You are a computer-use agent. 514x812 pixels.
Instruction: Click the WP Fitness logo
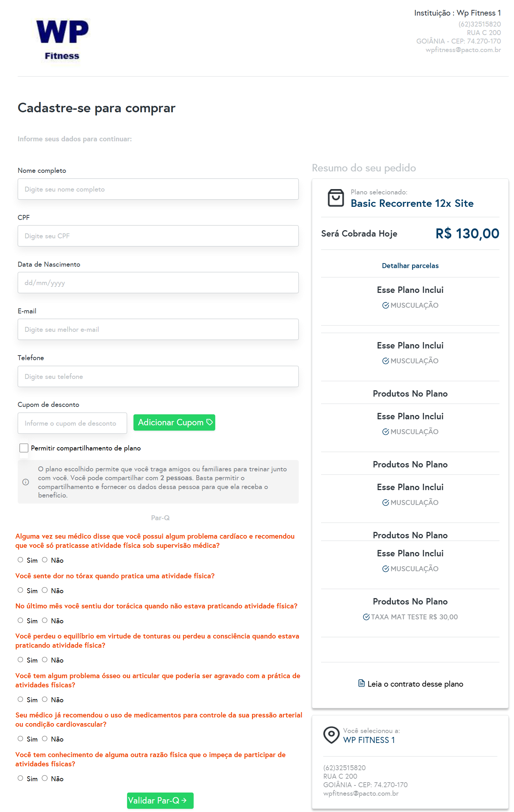pos(62,41)
